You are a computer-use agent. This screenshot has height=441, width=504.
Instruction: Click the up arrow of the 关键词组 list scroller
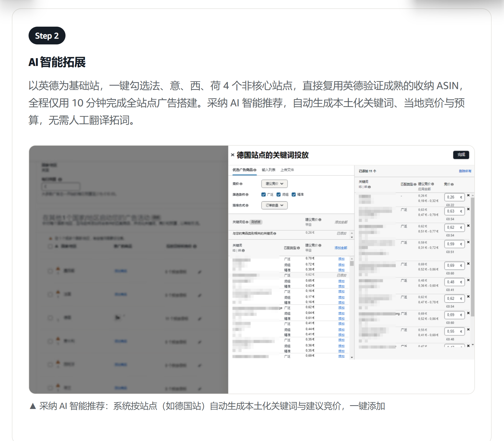352,233
